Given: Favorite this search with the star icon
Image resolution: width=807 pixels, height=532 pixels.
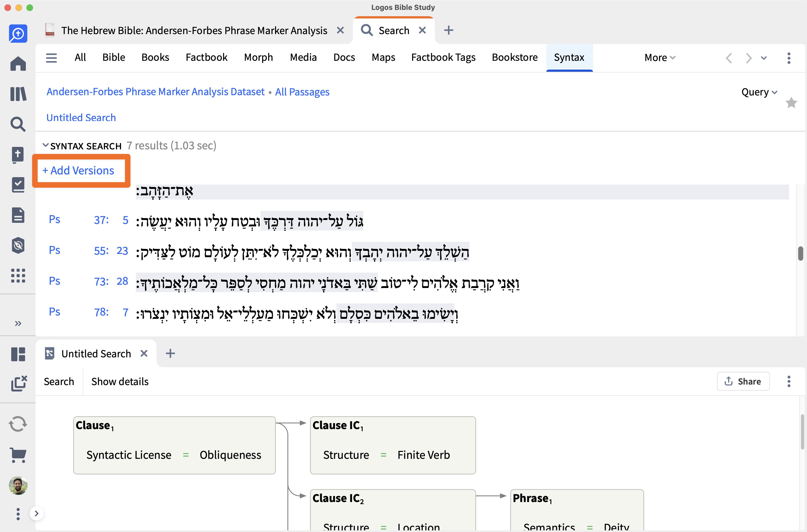Looking at the screenshot, I should (x=791, y=102).
